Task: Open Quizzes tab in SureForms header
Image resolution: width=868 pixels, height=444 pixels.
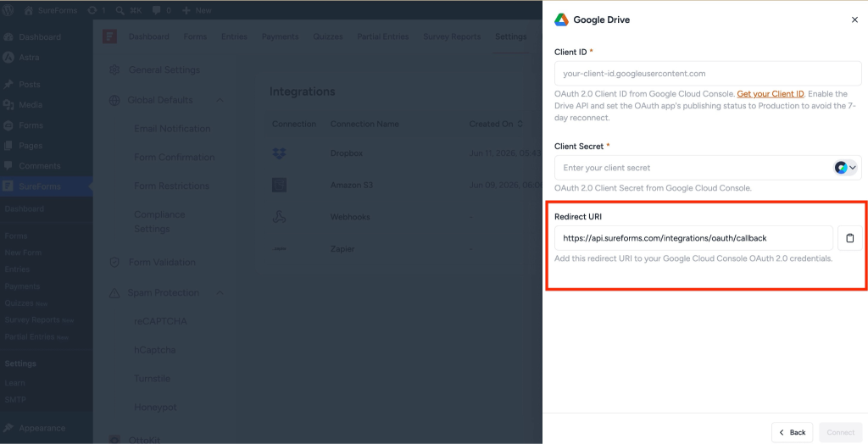Action: (328, 36)
